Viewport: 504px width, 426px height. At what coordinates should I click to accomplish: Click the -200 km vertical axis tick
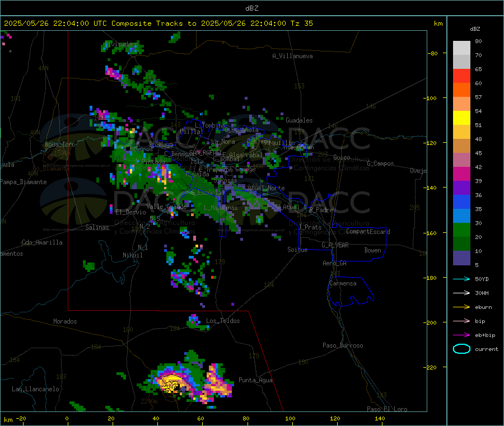tap(430, 322)
